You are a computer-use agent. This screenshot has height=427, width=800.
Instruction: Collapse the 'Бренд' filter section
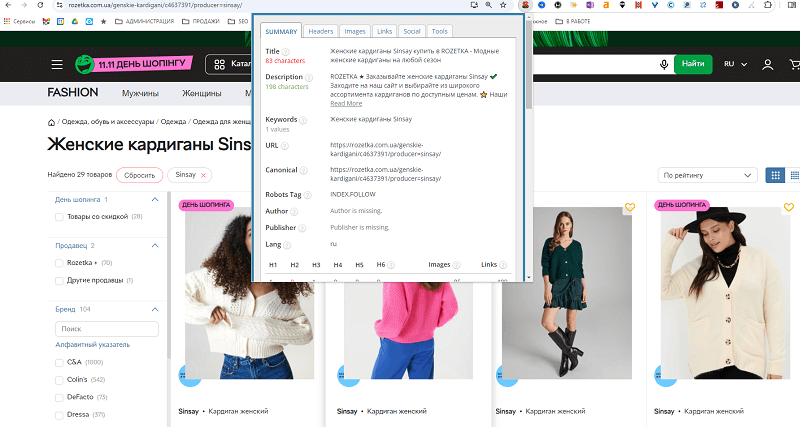pyautogui.click(x=155, y=309)
